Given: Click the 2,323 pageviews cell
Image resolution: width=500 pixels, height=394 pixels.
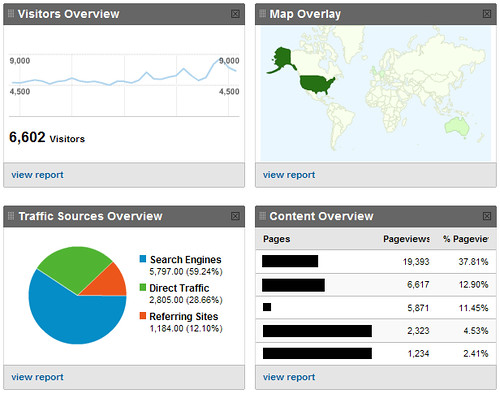Looking at the screenshot, I should point(418,331).
